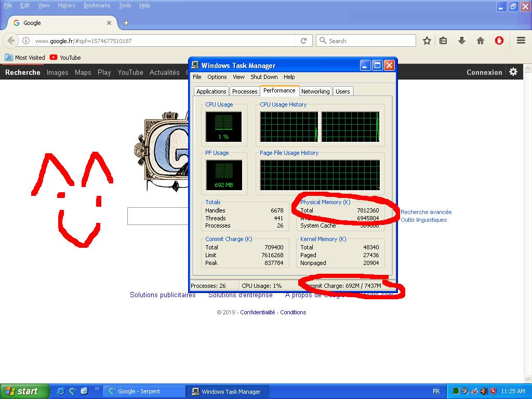
Task: Open Task Manager Shut Down menu
Action: click(264, 77)
